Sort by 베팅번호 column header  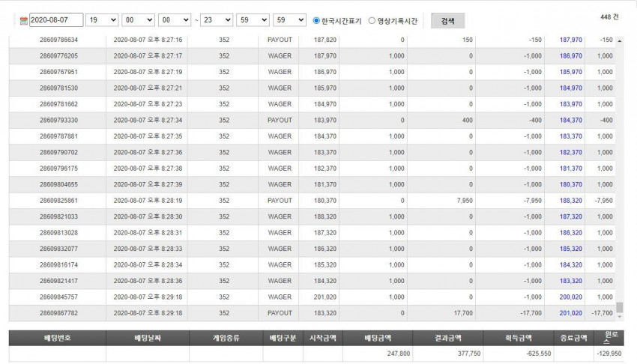pyautogui.click(x=57, y=338)
